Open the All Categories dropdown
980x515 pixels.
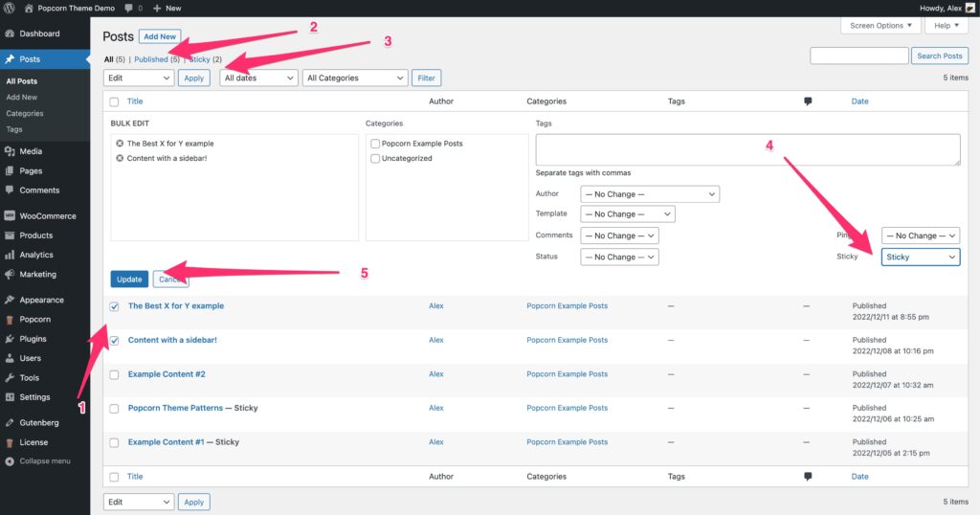click(x=355, y=78)
